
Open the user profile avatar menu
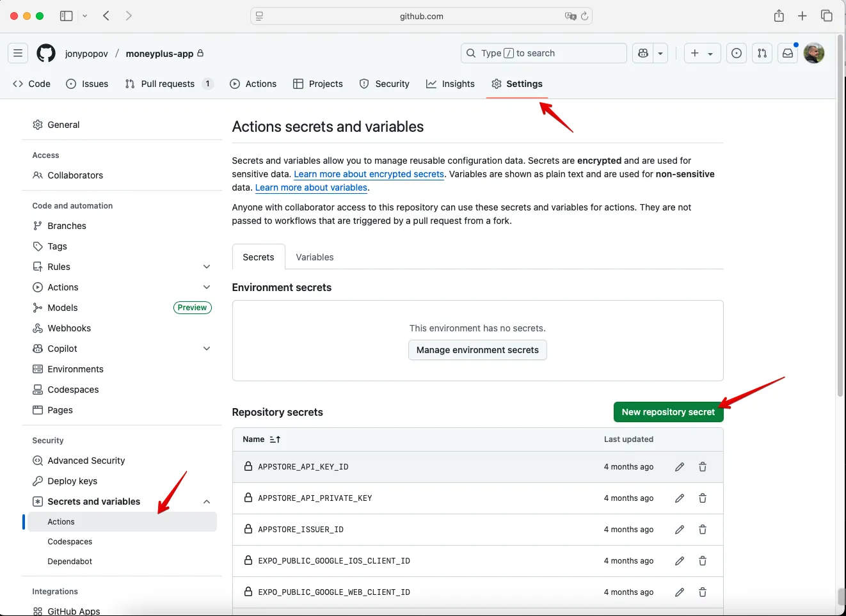click(814, 53)
